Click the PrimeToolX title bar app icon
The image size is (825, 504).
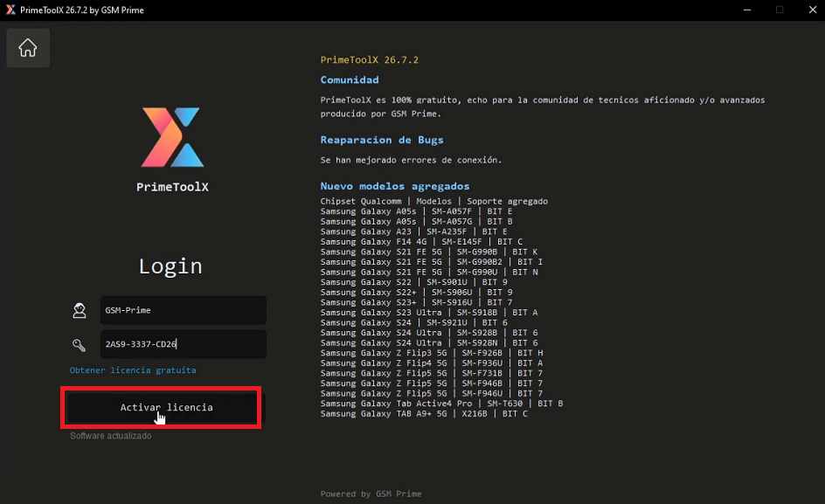tap(10, 10)
